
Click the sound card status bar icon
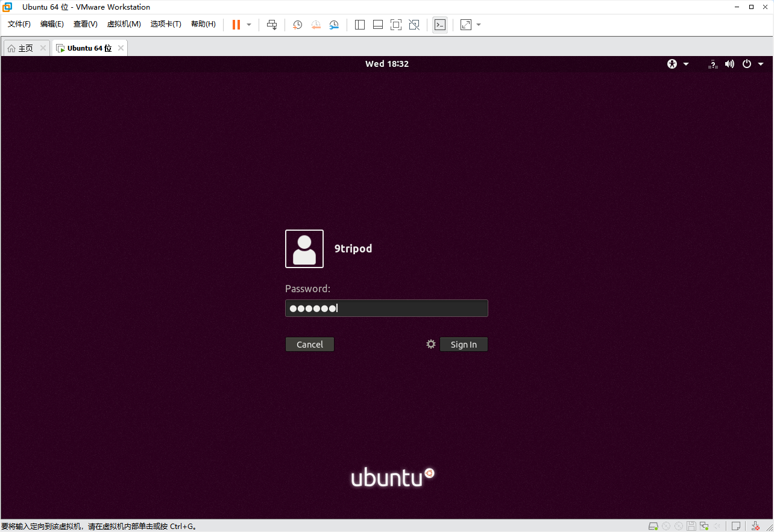717,526
